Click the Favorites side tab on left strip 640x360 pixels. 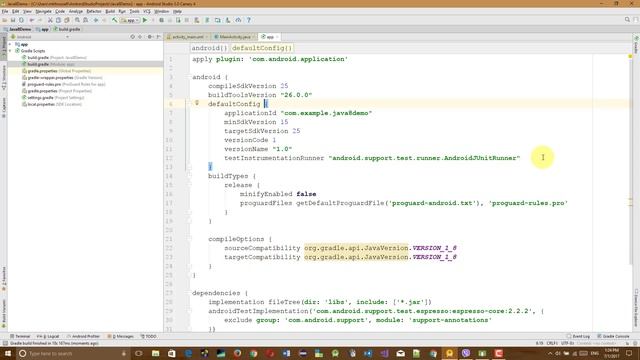click(x=4, y=279)
